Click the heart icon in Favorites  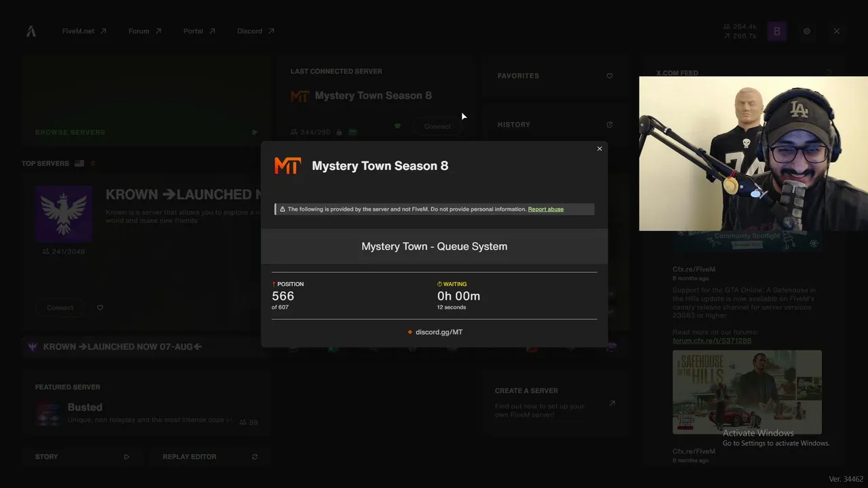click(610, 76)
